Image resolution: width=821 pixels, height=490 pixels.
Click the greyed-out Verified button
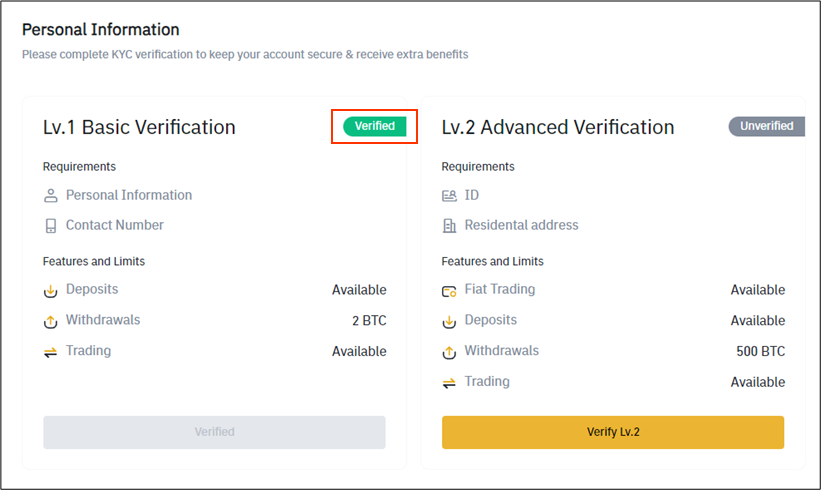coord(214,432)
